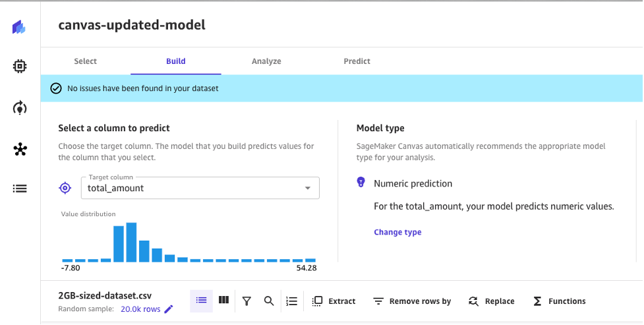
Task: Open the chip-shaped models icon in sidebar
Action: pyautogui.click(x=20, y=66)
